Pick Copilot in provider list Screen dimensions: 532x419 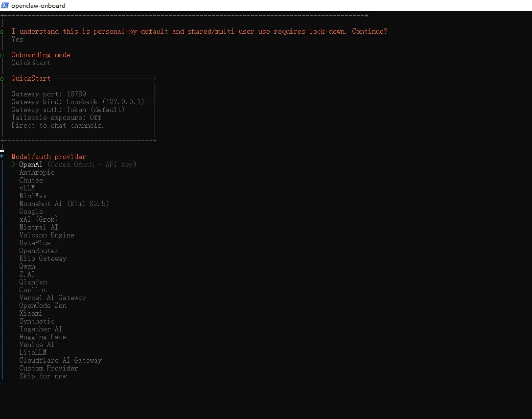pos(33,290)
